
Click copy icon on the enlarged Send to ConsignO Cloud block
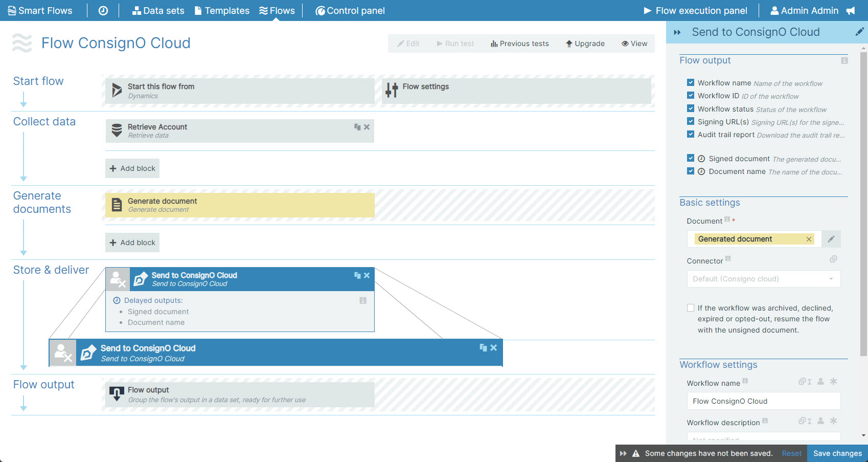click(483, 348)
